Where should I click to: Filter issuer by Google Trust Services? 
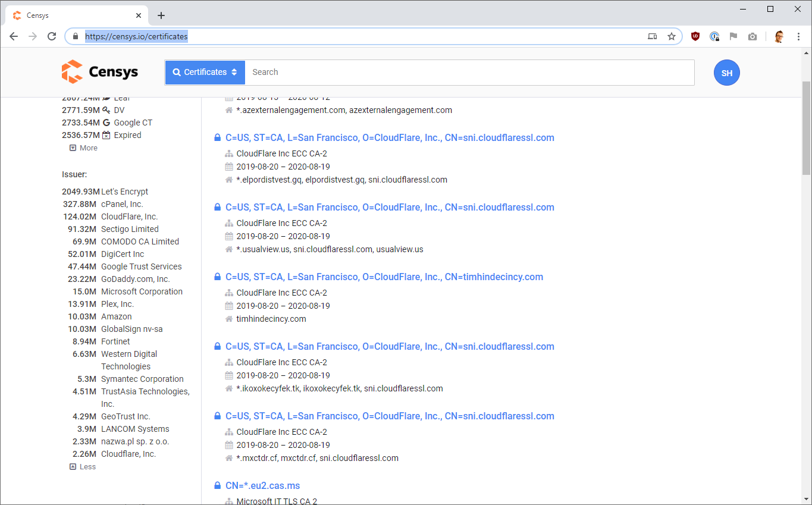click(x=142, y=266)
